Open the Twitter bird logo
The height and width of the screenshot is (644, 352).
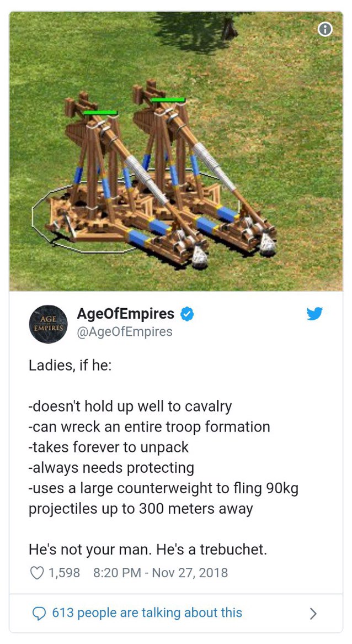[314, 314]
